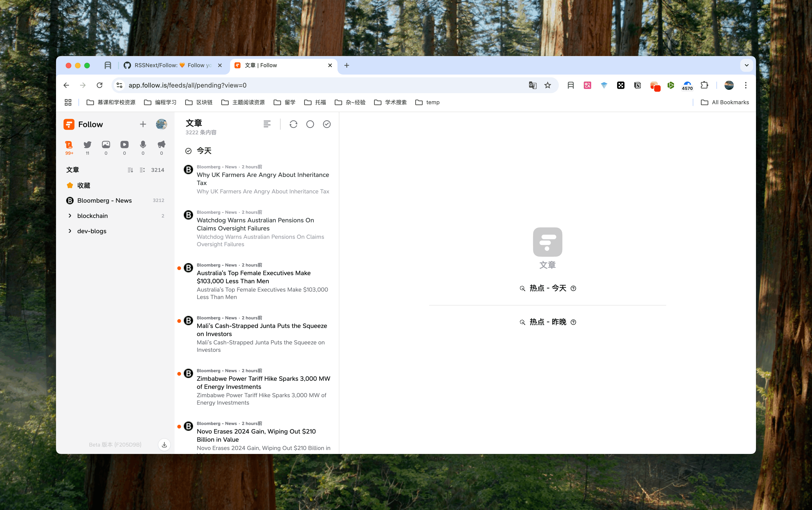The width and height of the screenshot is (812, 510).
Task: Mark today's entries as read
Action: (x=188, y=151)
